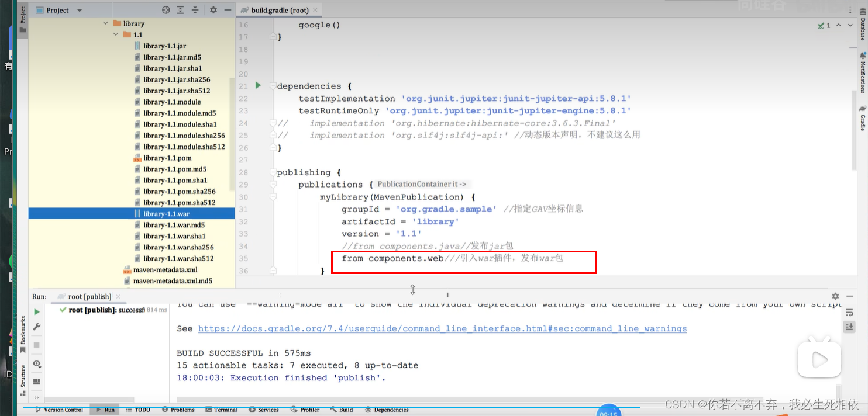Open Run panel settings gear

pos(835,296)
